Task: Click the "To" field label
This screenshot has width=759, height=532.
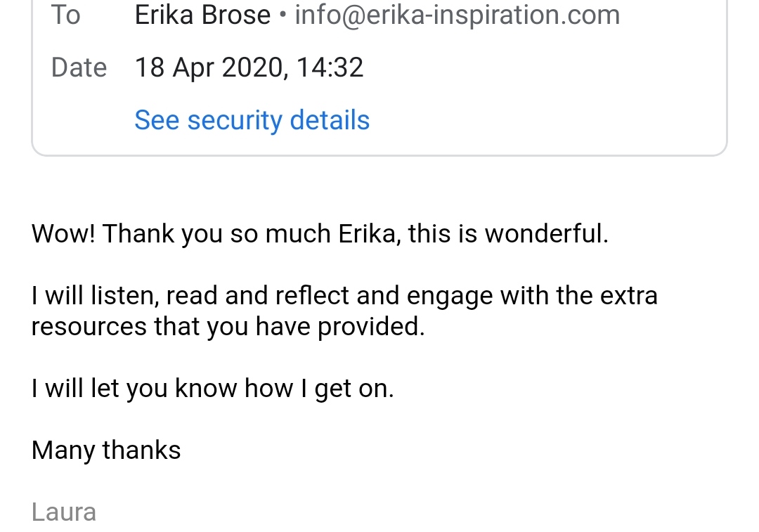Action: (65, 15)
